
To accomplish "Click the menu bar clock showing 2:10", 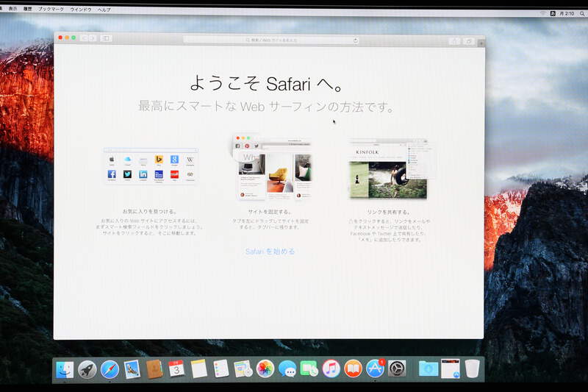I will point(567,13).
